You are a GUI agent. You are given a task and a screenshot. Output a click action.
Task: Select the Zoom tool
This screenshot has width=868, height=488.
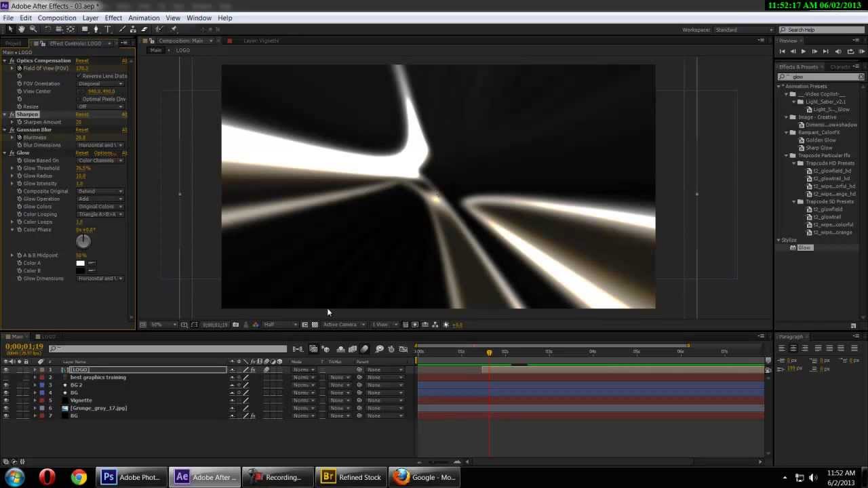(x=33, y=29)
